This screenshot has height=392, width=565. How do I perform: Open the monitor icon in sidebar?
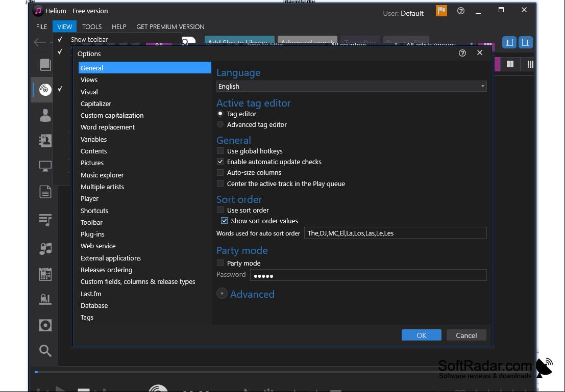click(x=45, y=166)
